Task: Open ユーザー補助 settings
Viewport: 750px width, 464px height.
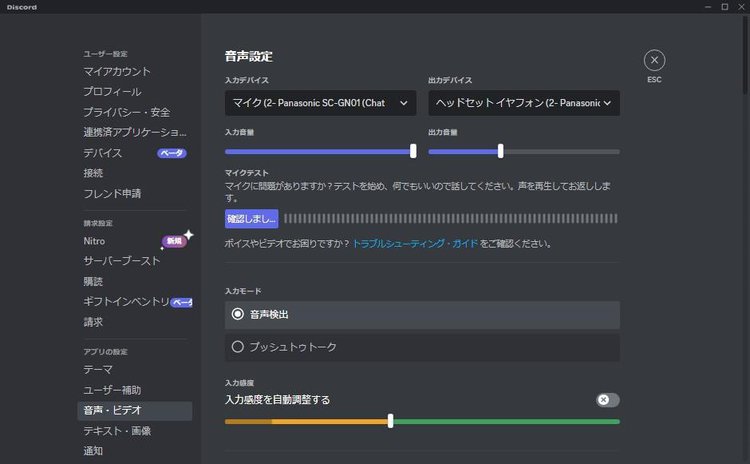Action: pos(112,390)
